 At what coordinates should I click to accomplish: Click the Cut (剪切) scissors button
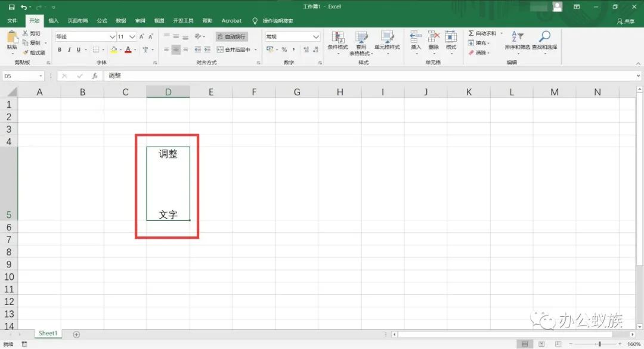pyautogui.click(x=31, y=33)
